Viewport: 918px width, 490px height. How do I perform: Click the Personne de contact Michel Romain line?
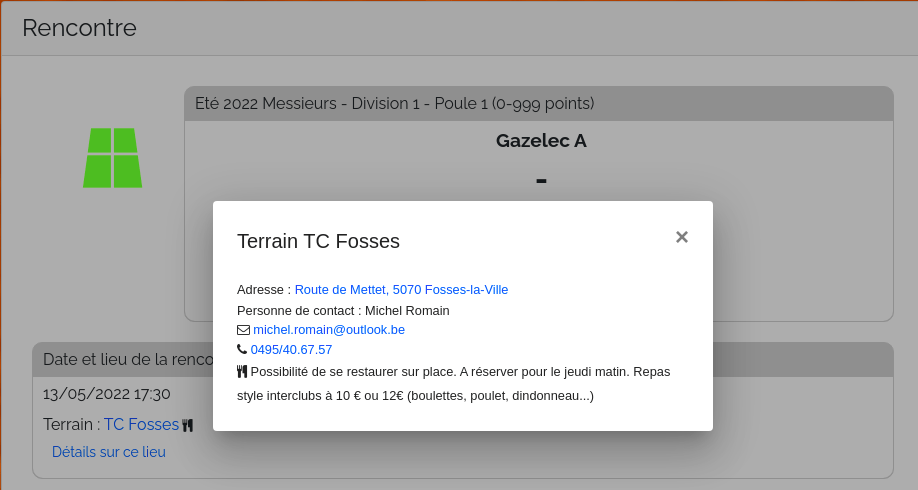(343, 310)
